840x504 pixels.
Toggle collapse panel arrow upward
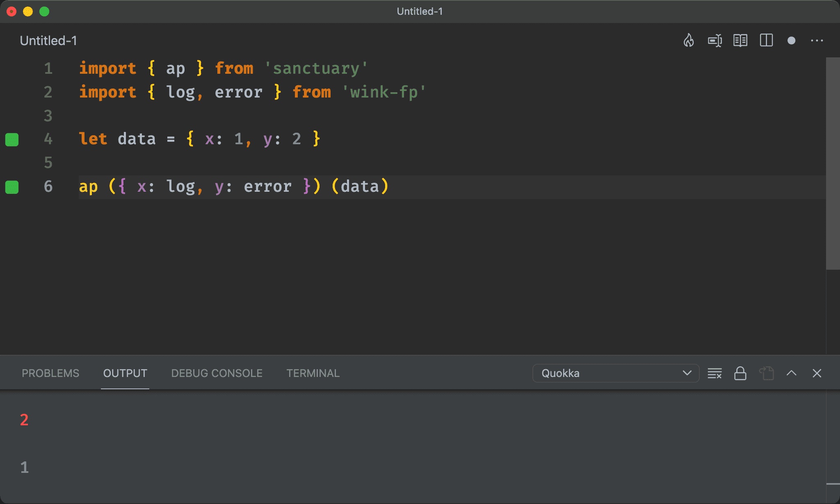[x=792, y=372]
